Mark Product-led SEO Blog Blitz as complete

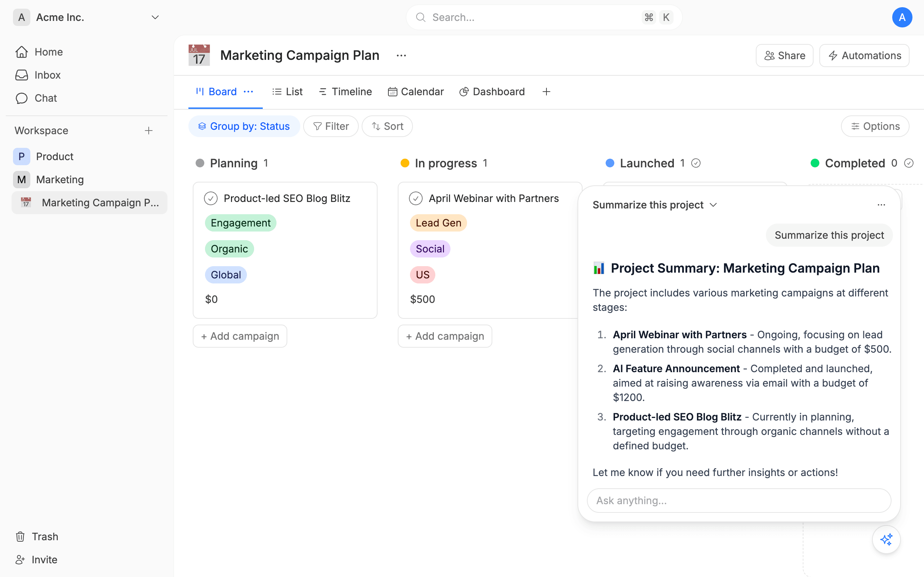pos(211,198)
